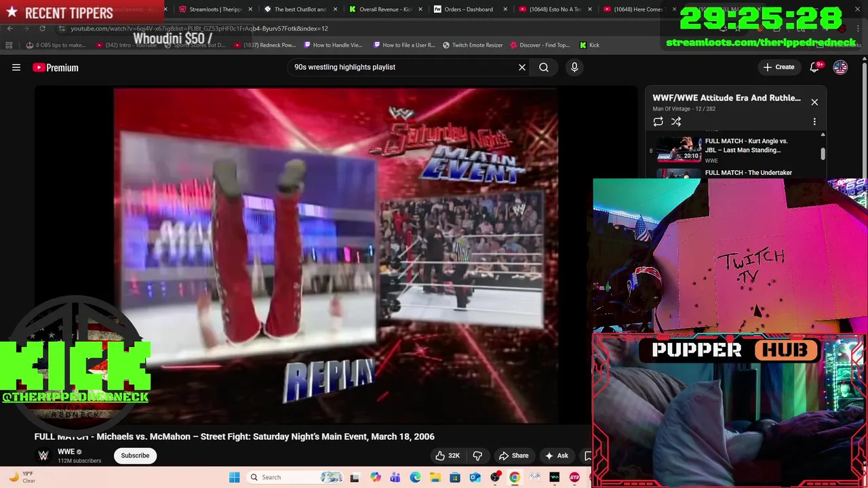Open Task View in taskbar
Image resolution: width=868 pixels, height=488 pixels.
355,477
